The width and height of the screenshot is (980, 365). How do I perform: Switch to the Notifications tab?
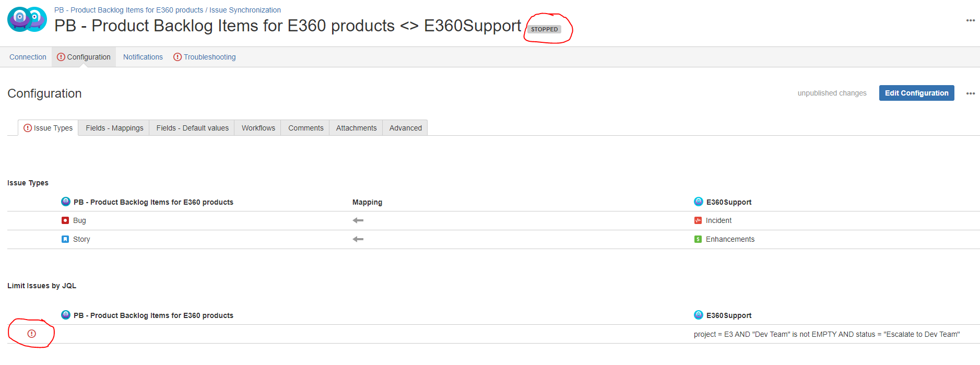(143, 57)
